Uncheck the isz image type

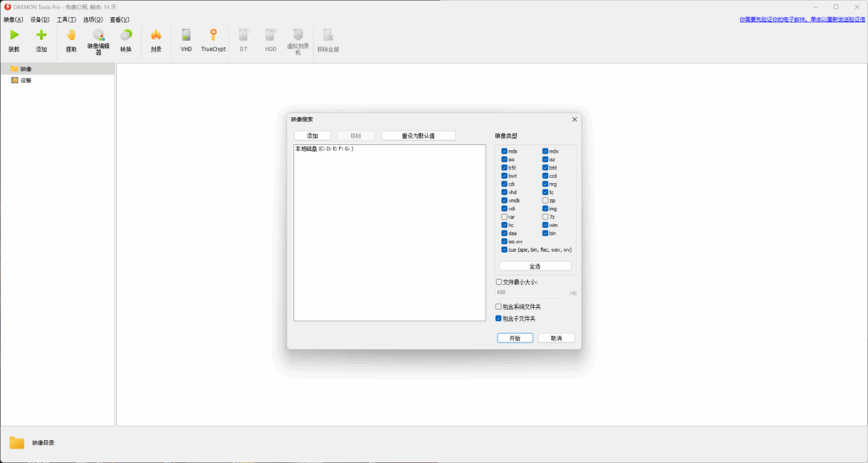click(x=545, y=159)
